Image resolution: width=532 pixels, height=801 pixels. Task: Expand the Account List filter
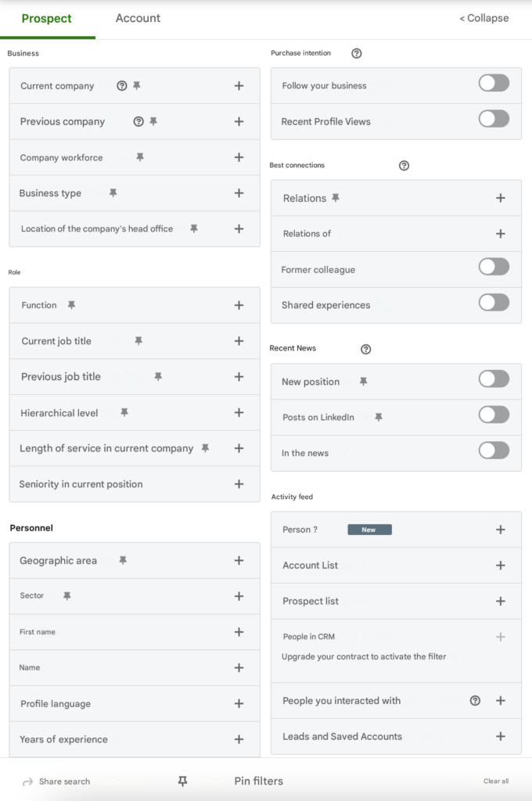click(x=501, y=566)
